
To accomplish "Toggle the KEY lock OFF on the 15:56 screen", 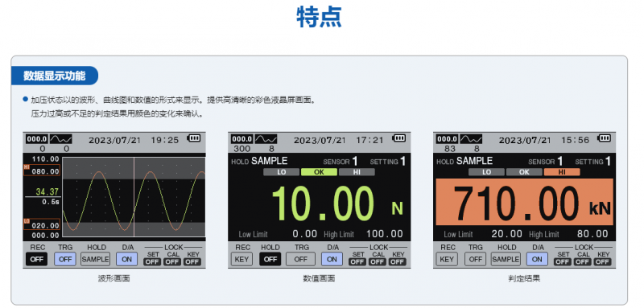I will coord(603,261).
